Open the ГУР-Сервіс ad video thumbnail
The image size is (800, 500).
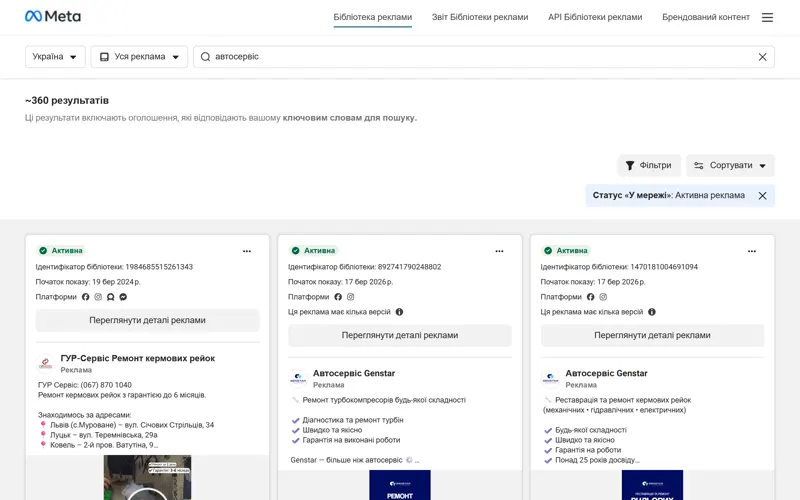tap(147, 478)
